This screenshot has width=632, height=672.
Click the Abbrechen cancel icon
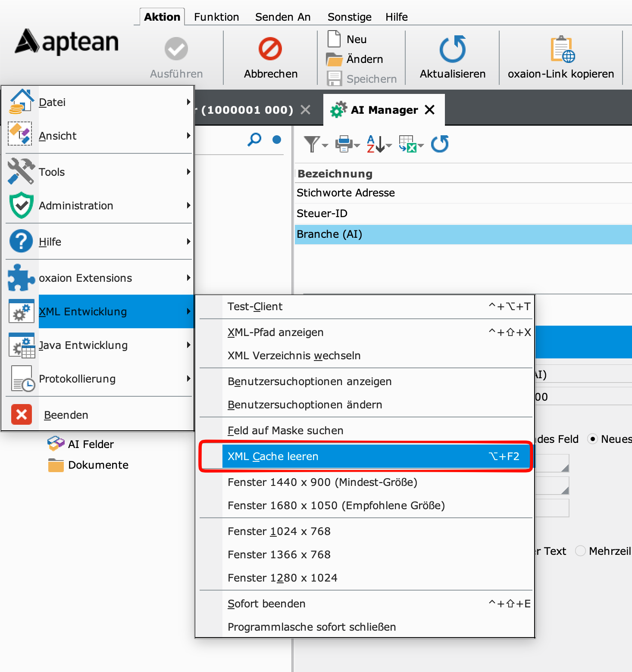click(270, 49)
